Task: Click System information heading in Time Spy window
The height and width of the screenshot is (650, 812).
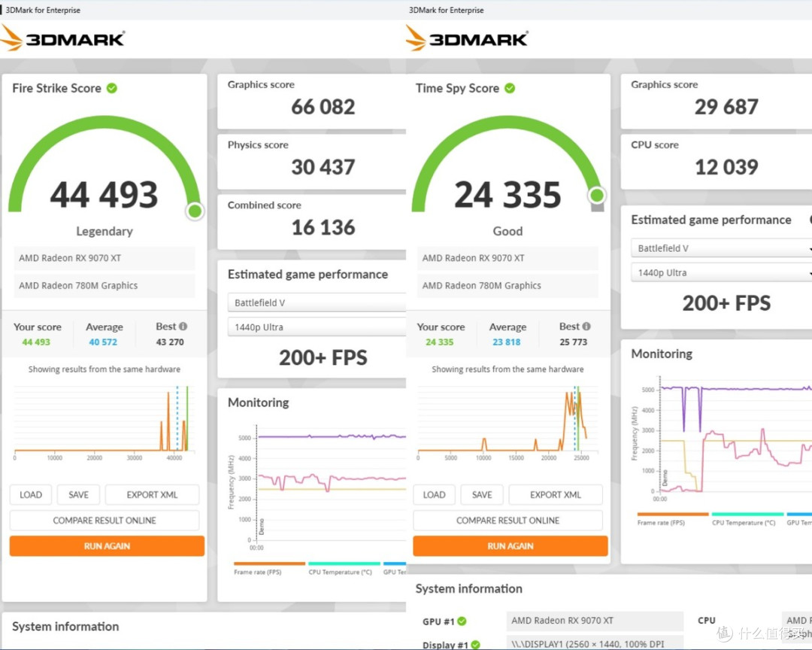Action: coord(469,588)
